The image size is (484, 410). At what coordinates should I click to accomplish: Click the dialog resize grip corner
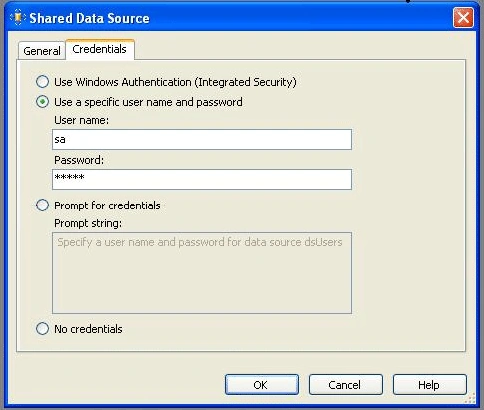[x=470, y=398]
